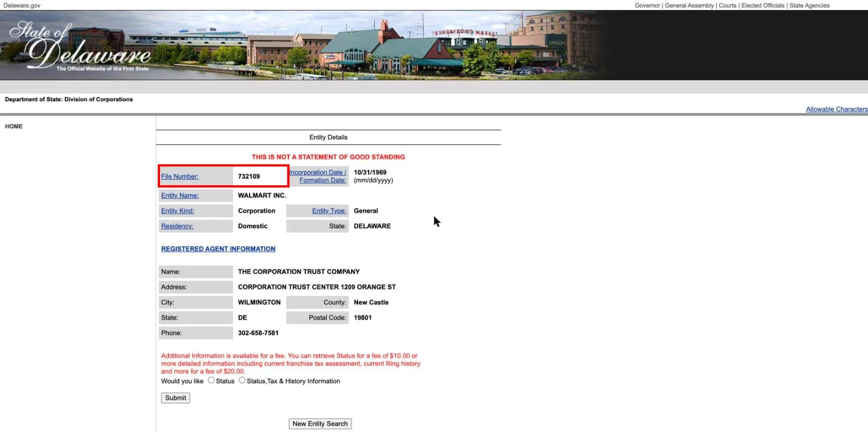Click entity kind value Corporation
This screenshot has width=868, height=432.
257,211
